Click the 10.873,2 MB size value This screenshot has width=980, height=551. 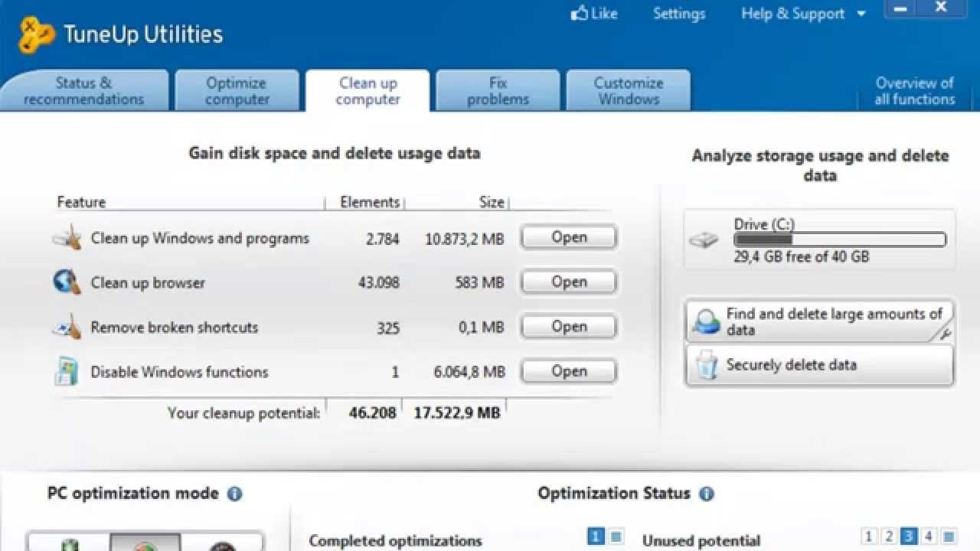(x=465, y=239)
